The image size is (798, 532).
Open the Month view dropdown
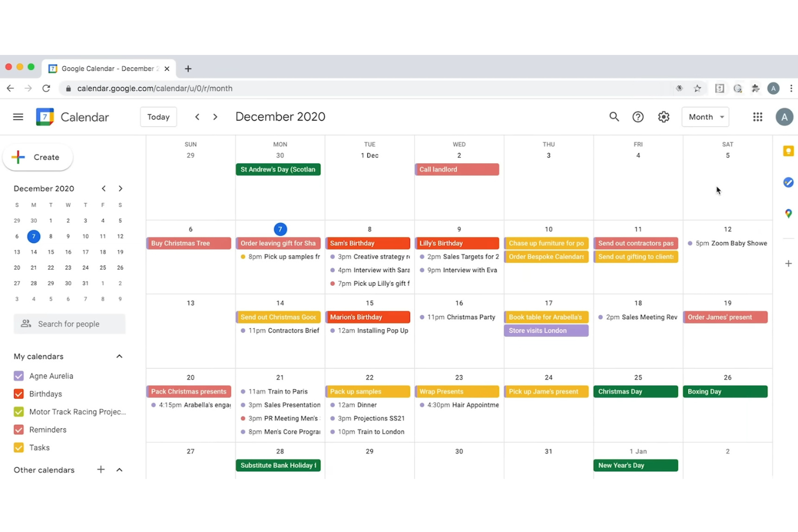(705, 117)
